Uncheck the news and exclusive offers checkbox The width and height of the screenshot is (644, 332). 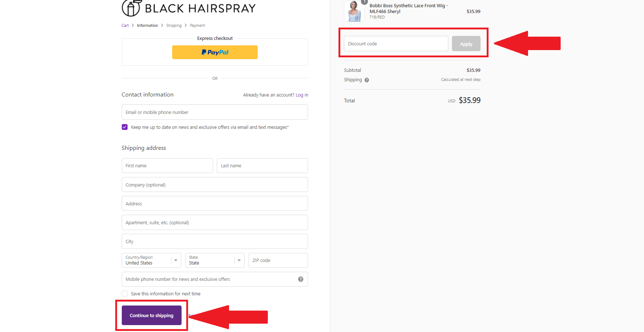[125, 127]
